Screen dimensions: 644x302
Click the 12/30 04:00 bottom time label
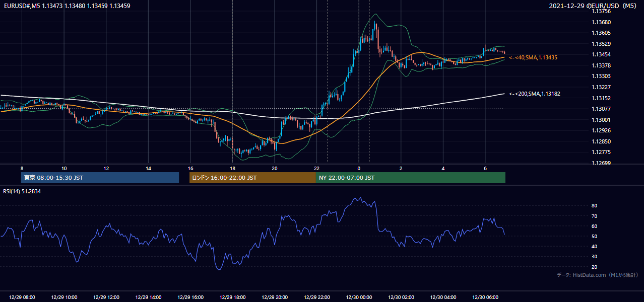pyautogui.click(x=443, y=297)
